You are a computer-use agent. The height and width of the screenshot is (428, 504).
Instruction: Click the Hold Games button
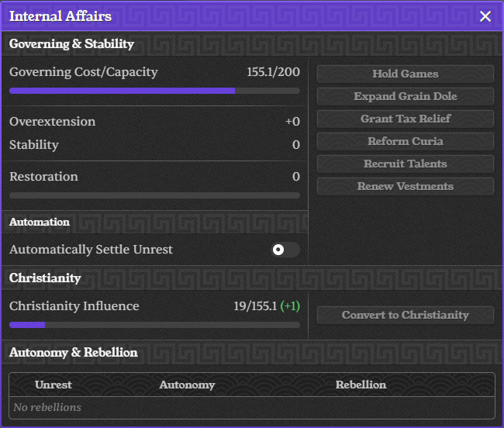(406, 74)
